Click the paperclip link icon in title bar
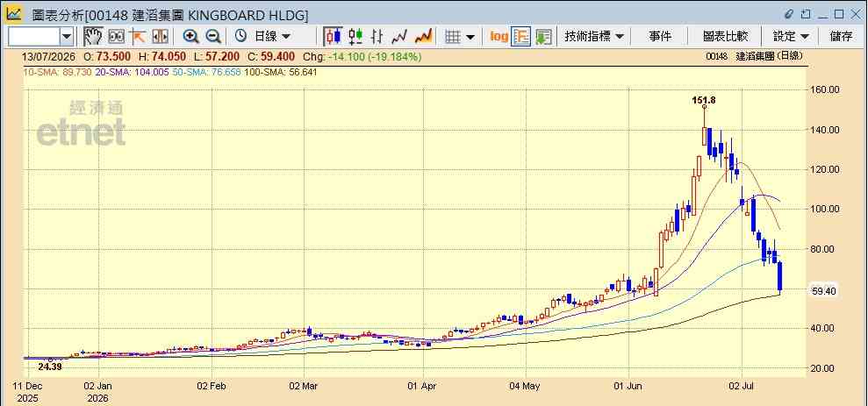The height and width of the screenshot is (406, 868). point(789,14)
